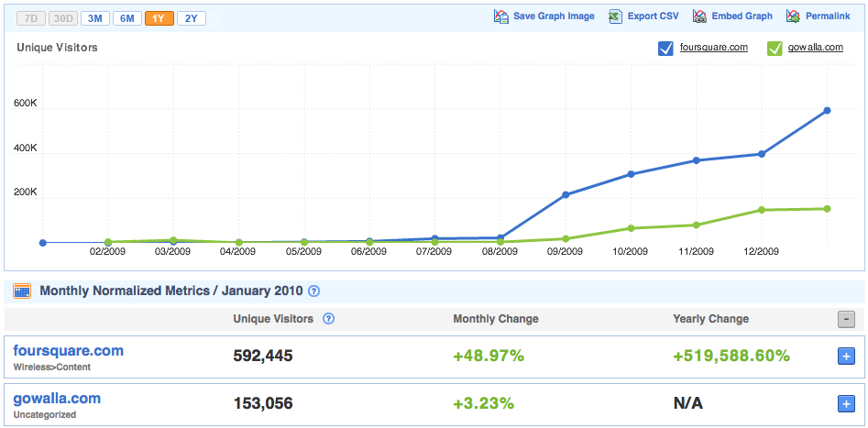The image size is (868, 428).
Task: Click foursquare's 09/2009 data point
Action: tap(566, 195)
